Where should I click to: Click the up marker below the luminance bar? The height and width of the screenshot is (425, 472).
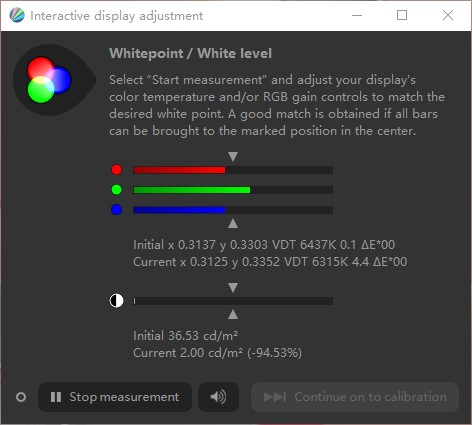point(233,314)
